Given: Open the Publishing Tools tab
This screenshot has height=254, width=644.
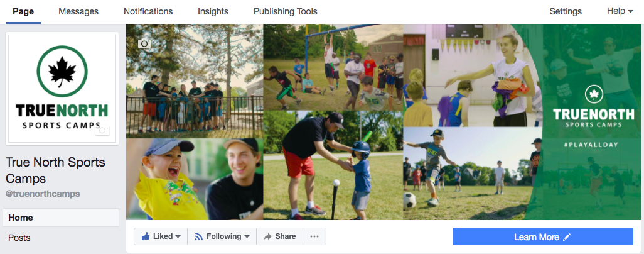Looking at the screenshot, I should pyautogui.click(x=286, y=11).
